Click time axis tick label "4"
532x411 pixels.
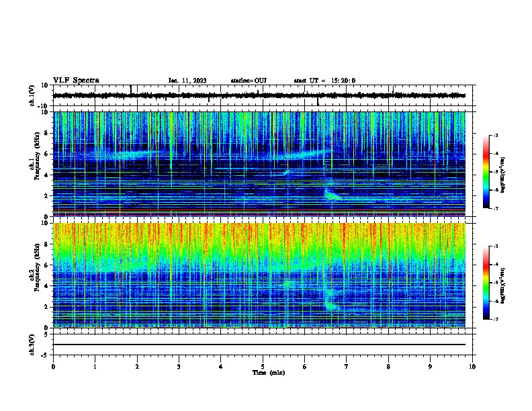pyautogui.click(x=221, y=367)
